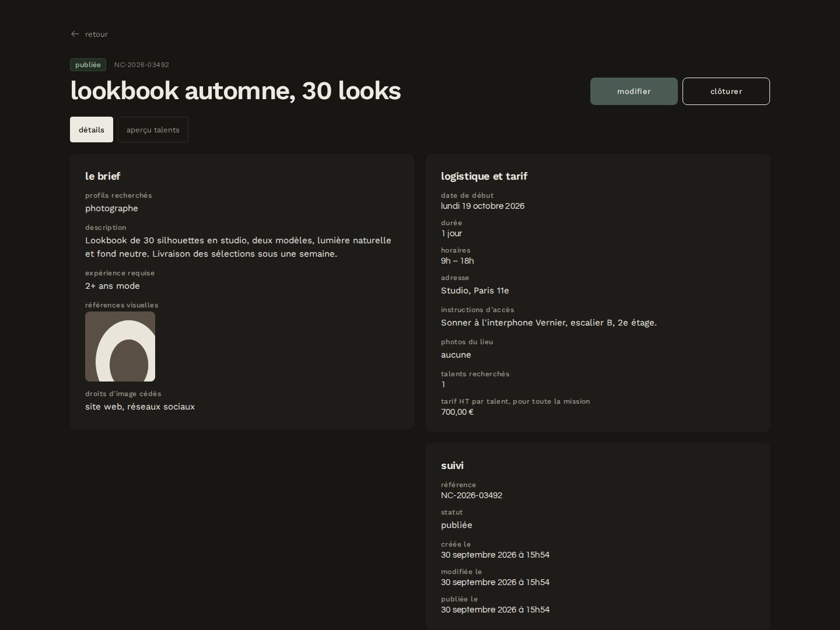Click the 'Sonner à l'interphone Vernier' instructions
This screenshot has height=630, width=840.
click(549, 323)
